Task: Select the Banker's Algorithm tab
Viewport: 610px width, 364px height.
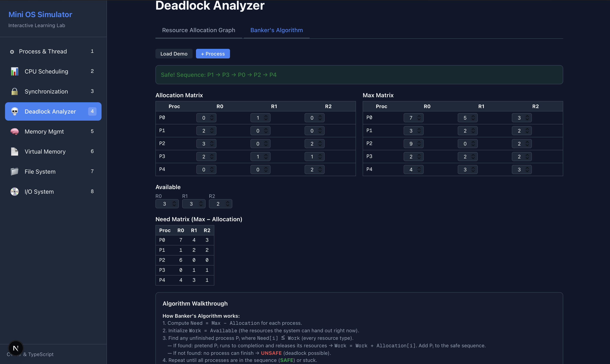Action: point(276,30)
